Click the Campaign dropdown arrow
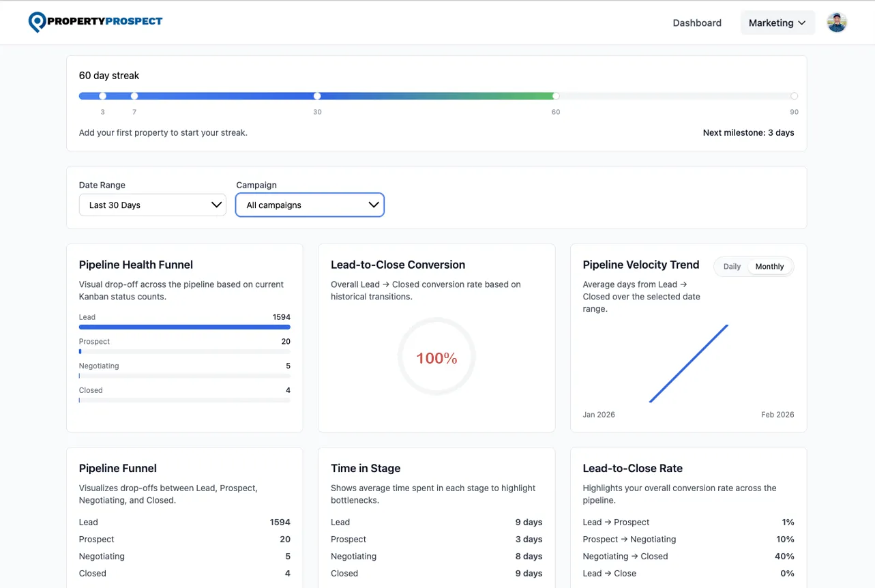Viewport: 875px width, 588px height. click(x=374, y=205)
